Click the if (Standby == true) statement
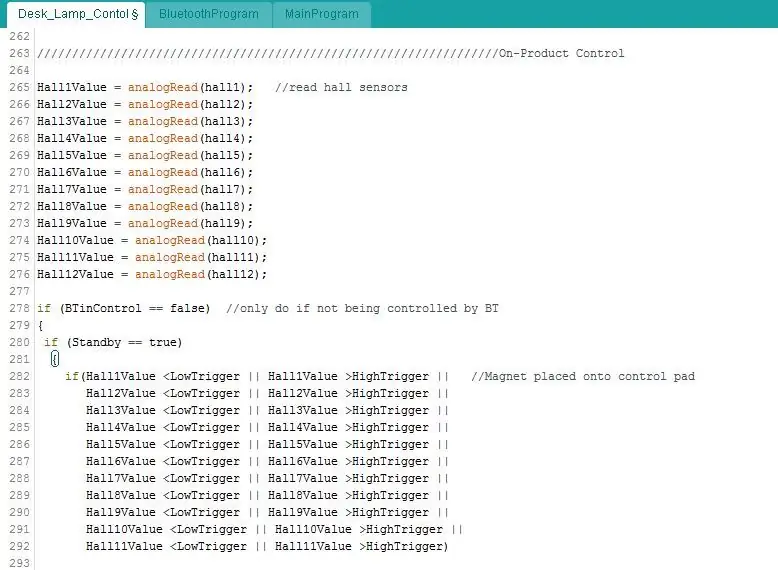The height and width of the screenshot is (570, 778). coord(113,342)
